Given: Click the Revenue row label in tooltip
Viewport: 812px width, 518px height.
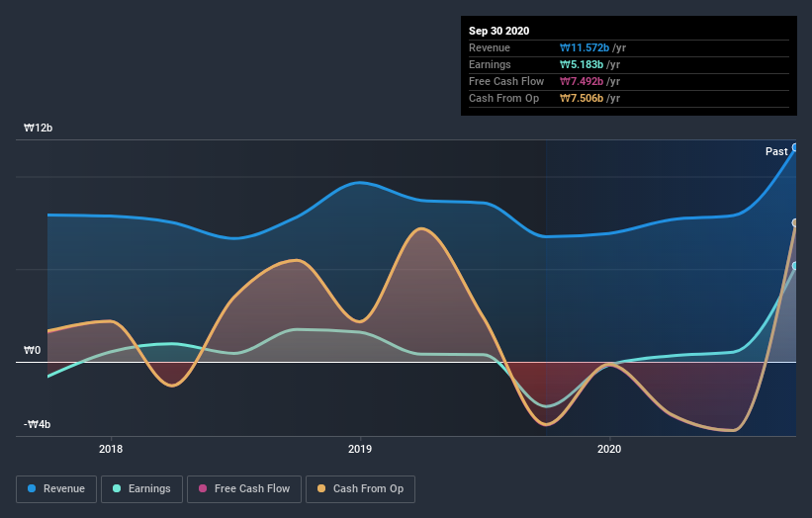Looking at the screenshot, I should click(490, 48).
